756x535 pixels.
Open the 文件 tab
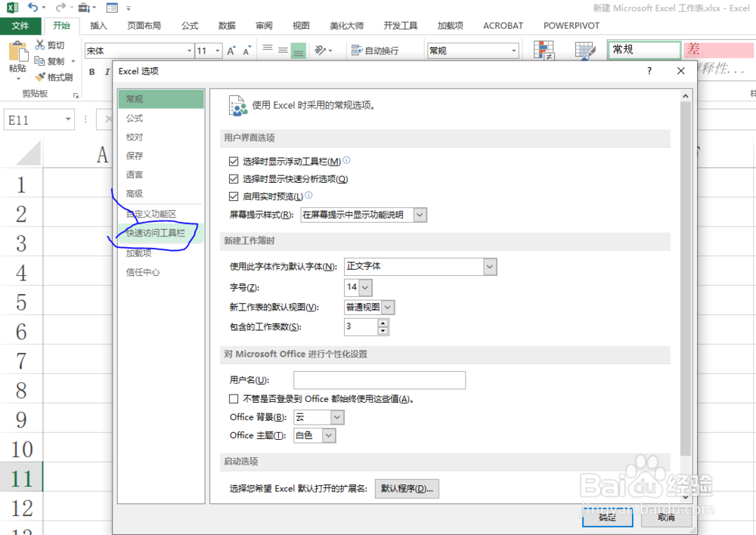20,26
